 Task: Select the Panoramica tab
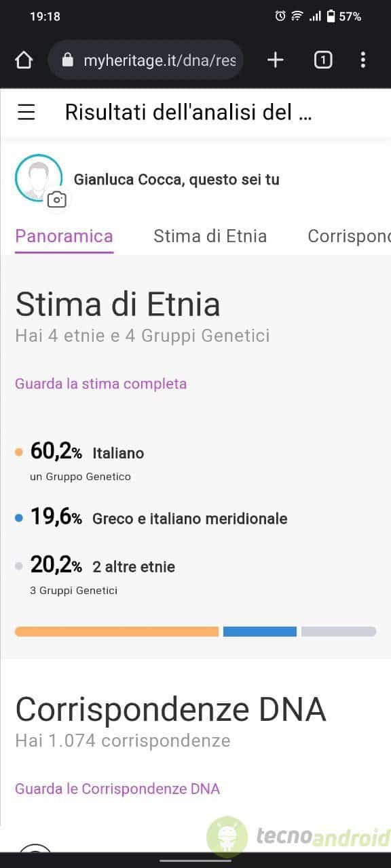point(64,236)
